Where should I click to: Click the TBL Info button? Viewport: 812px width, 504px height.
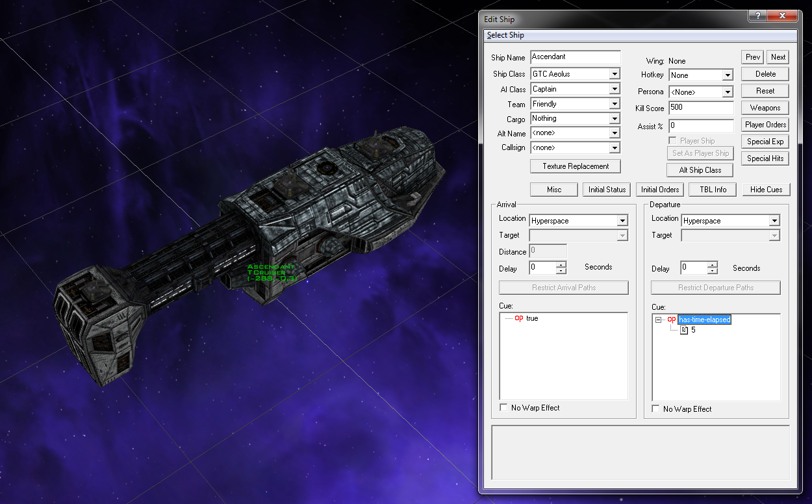[713, 190]
